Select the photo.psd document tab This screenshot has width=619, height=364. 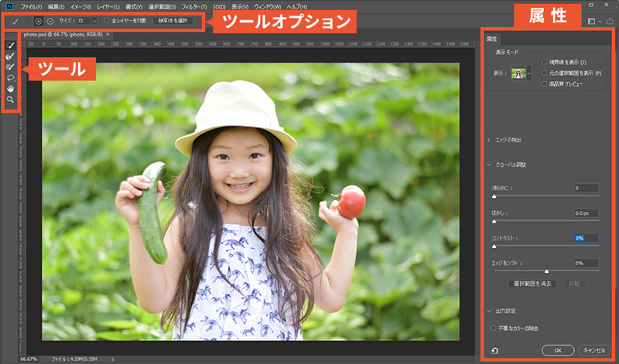tap(63, 35)
